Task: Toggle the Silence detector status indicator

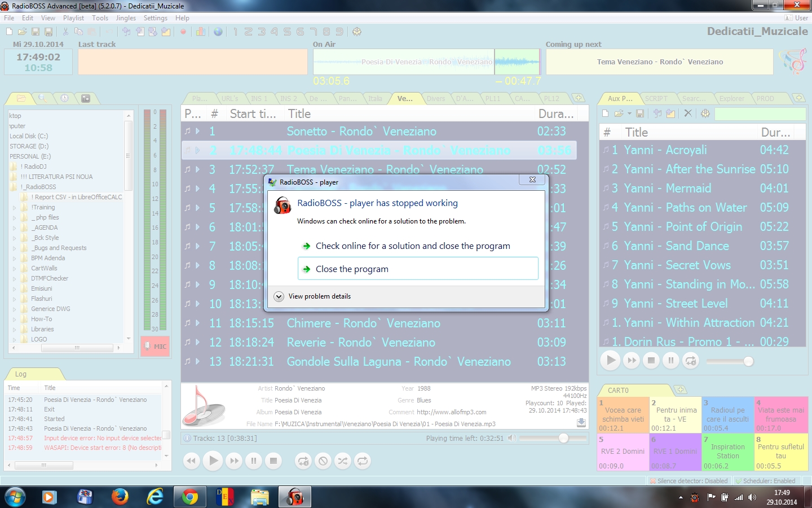Action: [x=689, y=481]
